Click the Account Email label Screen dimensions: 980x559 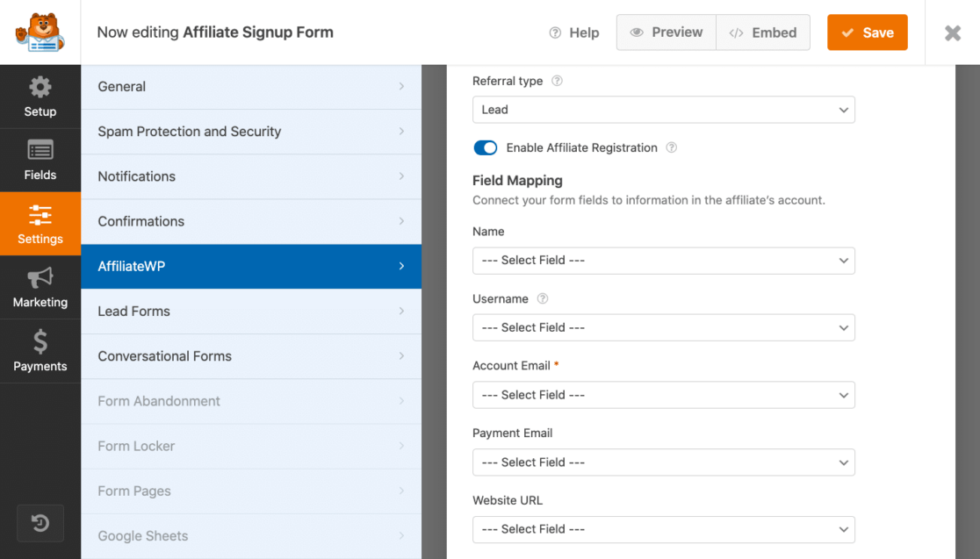(x=511, y=366)
